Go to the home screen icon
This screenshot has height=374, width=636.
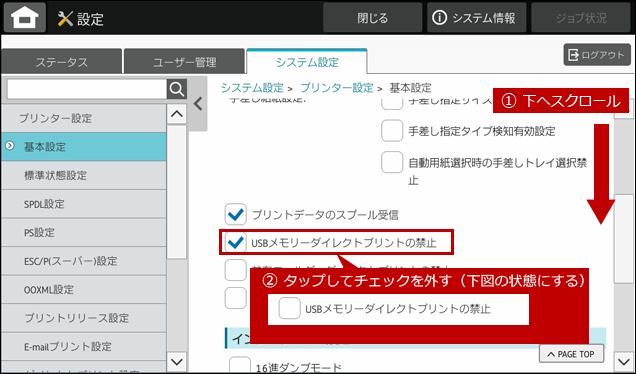[x=25, y=17]
